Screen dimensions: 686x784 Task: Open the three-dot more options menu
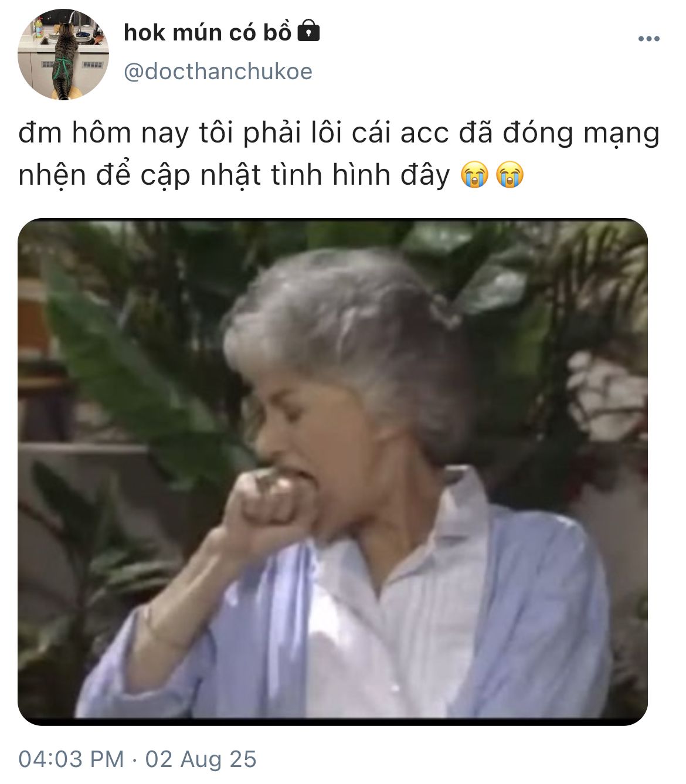(648, 39)
